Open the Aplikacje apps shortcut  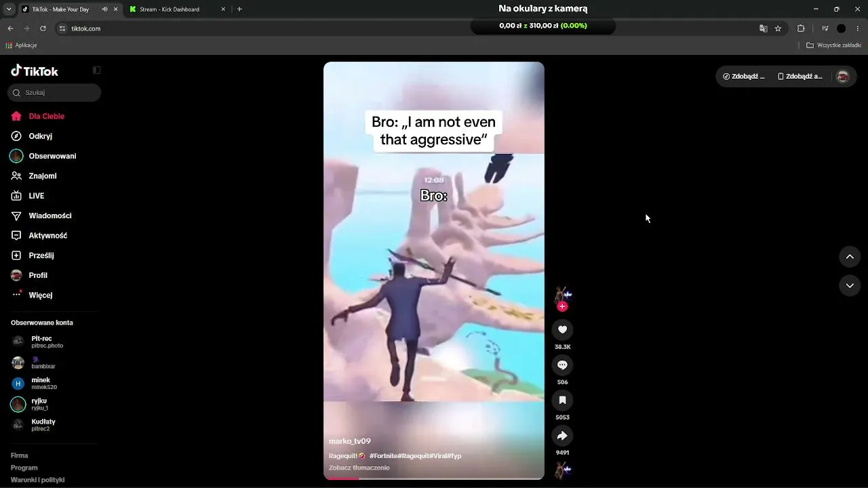click(21, 45)
